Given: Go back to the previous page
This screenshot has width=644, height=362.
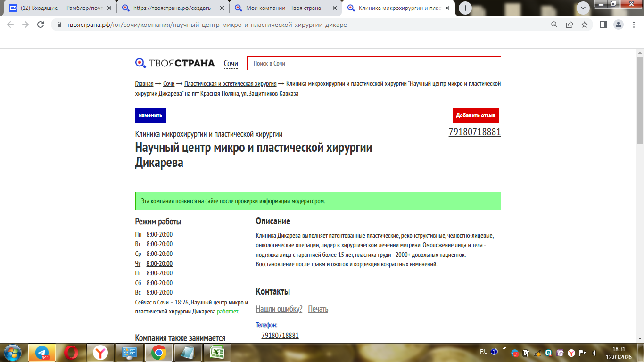Looking at the screenshot, I should point(10,25).
